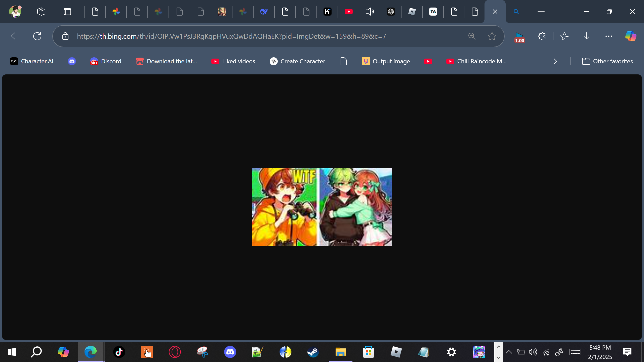Switch to the YouTube tab
The height and width of the screenshot is (362, 644).
[348, 12]
